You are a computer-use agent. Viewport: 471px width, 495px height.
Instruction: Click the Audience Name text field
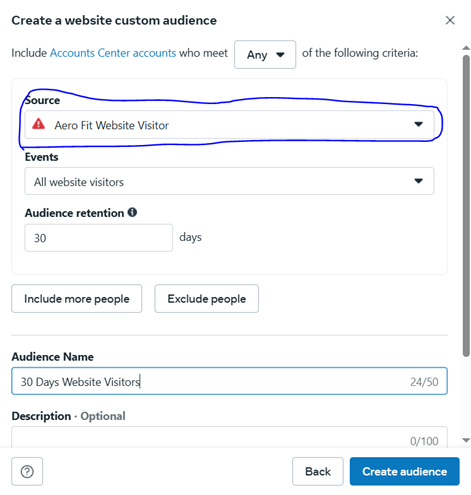229,381
